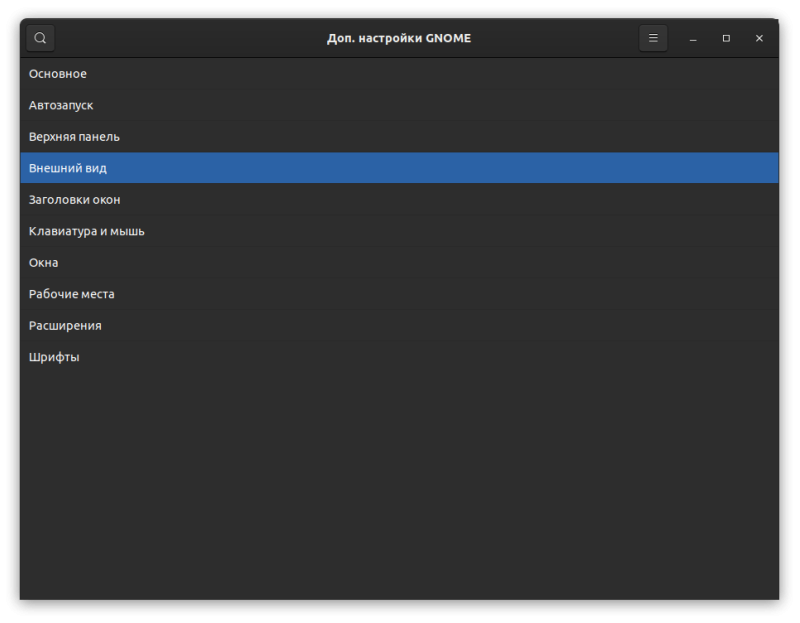
Task: Select Рабочие места in the list
Action: point(399,294)
